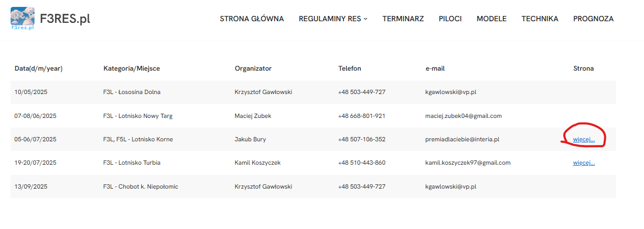Navigate to PILOCI page
Image resolution: width=644 pixels, height=229 pixels.
pyautogui.click(x=450, y=19)
